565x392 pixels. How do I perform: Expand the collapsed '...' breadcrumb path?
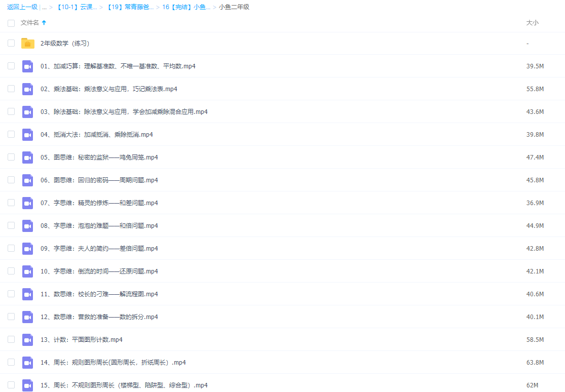pyautogui.click(x=44, y=7)
